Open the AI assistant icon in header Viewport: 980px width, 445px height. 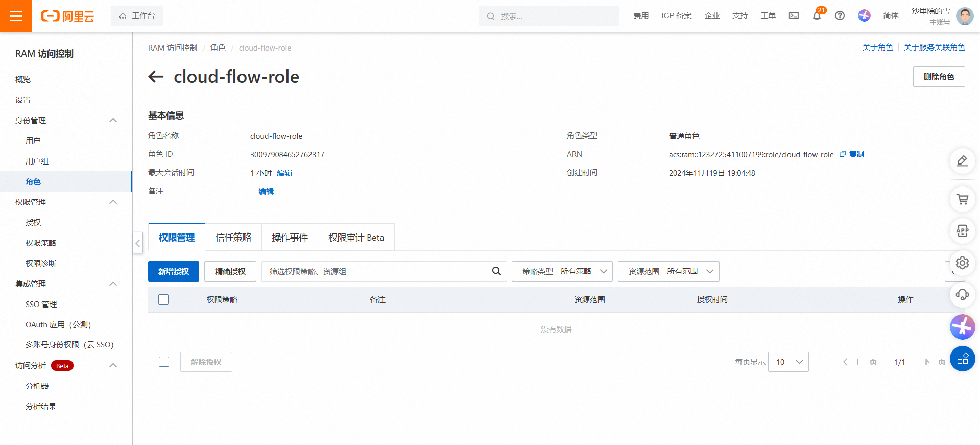(x=864, y=16)
